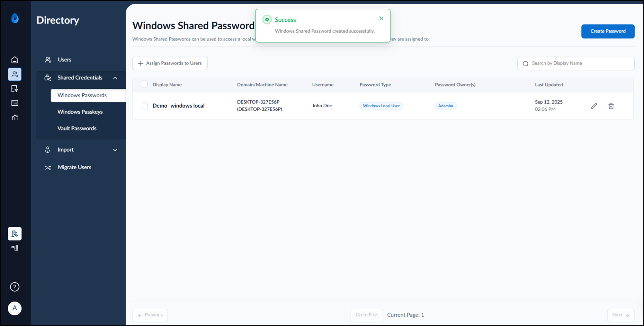Click the Create Password button
644x326 pixels.
coord(608,31)
